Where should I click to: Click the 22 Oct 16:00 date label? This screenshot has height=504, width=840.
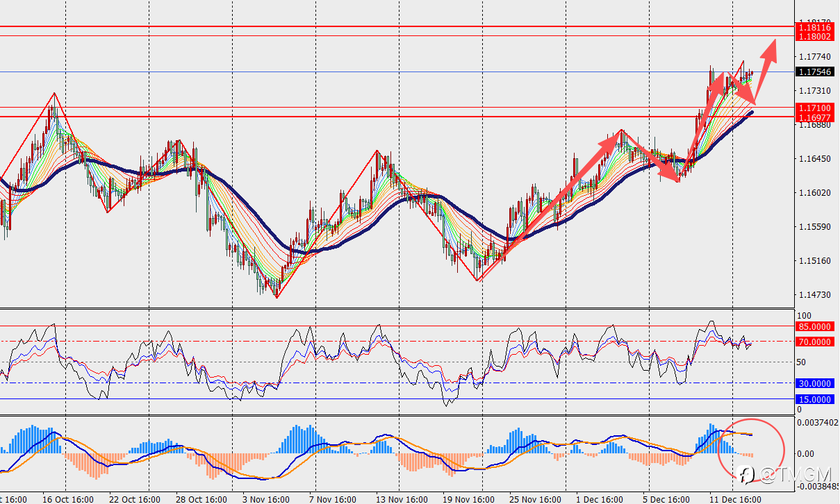coord(135,499)
